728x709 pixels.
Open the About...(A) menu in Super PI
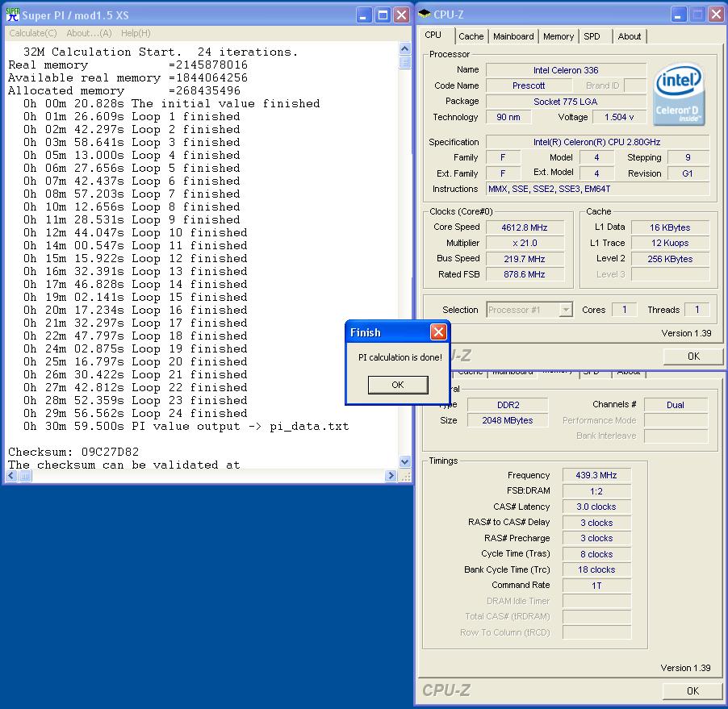coord(89,33)
